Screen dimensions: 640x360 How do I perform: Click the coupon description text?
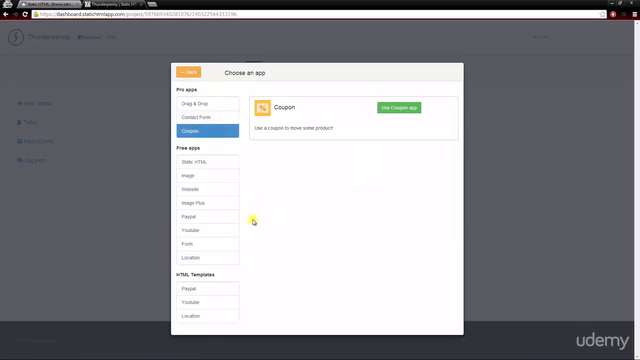[294, 128]
